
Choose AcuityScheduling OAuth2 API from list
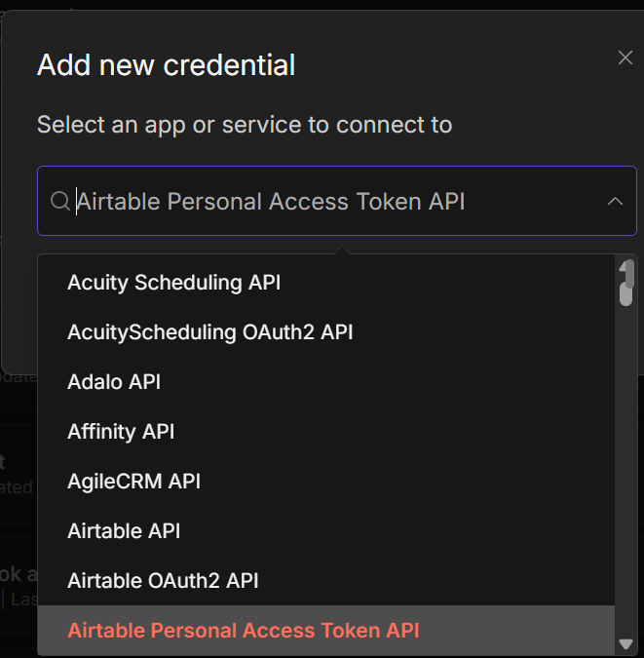point(209,332)
